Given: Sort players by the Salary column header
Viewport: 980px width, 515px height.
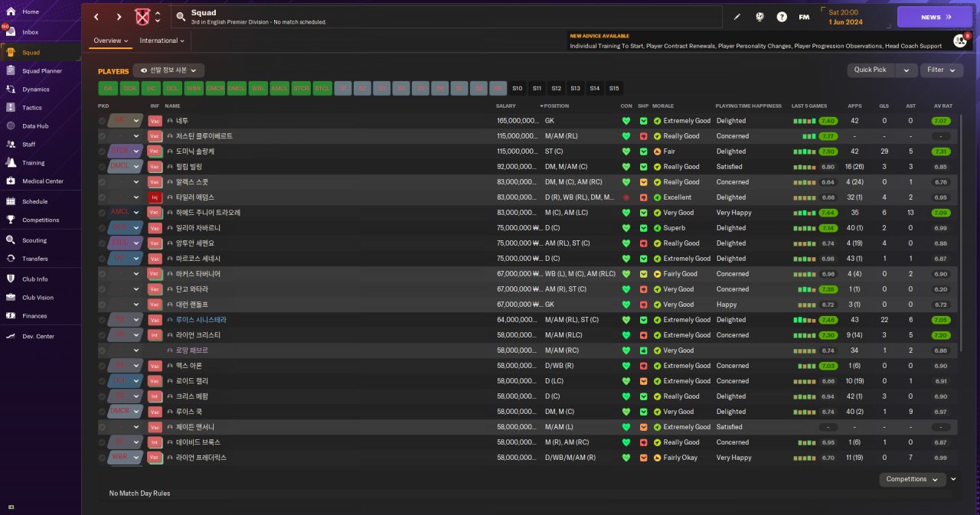Looking at the screenshot, I should (506, 106).
